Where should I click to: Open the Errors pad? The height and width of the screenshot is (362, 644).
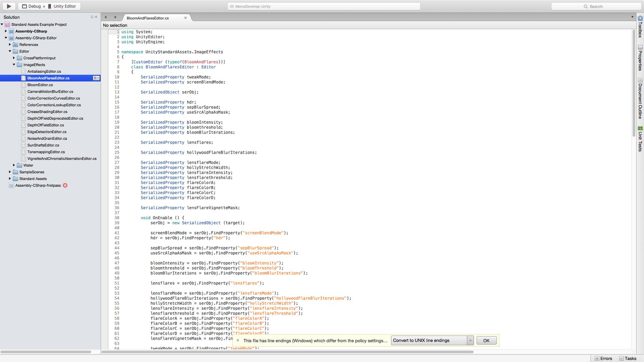click(603, 358)
